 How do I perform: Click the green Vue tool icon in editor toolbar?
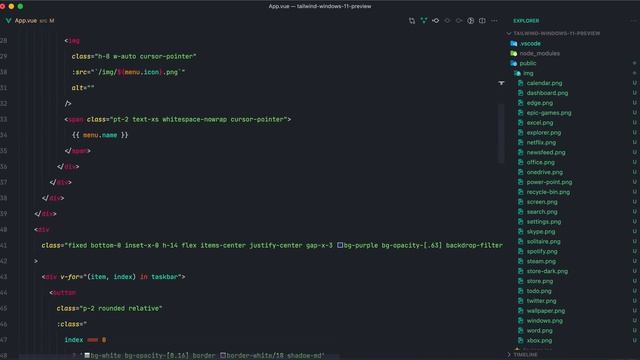tap(424, 21)
